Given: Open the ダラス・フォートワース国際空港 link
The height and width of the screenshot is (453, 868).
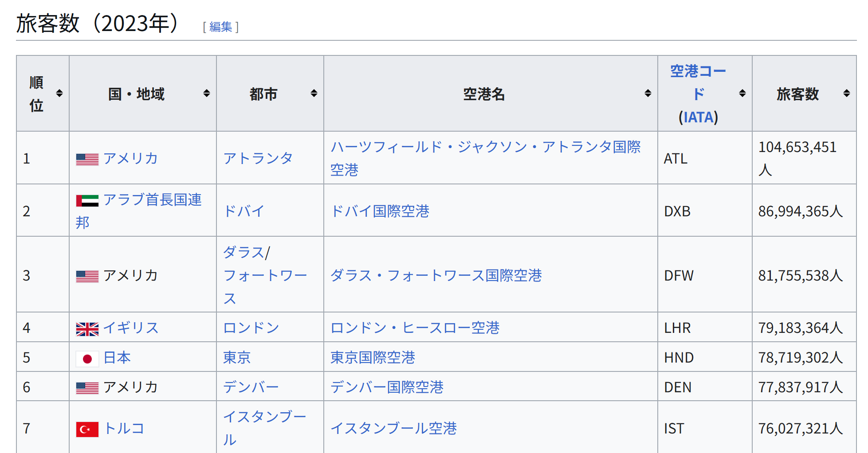Looking at the screenshot, I should click(436, 275).
